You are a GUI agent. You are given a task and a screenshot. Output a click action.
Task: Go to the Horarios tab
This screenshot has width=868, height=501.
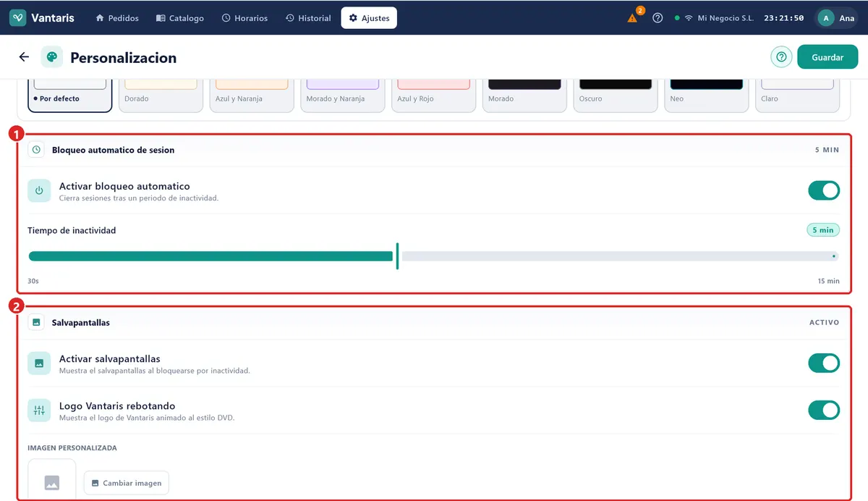pyautogui.click(x=244, y=18)
